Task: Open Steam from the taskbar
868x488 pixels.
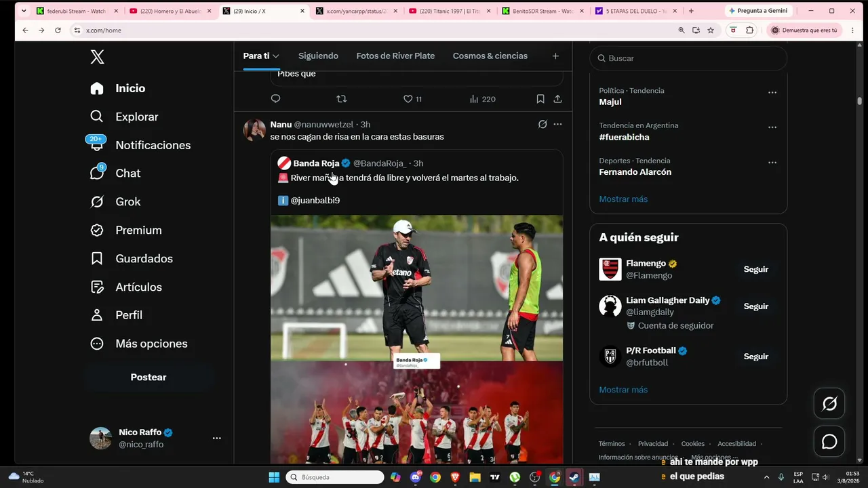Action: [x=574, y=477]
